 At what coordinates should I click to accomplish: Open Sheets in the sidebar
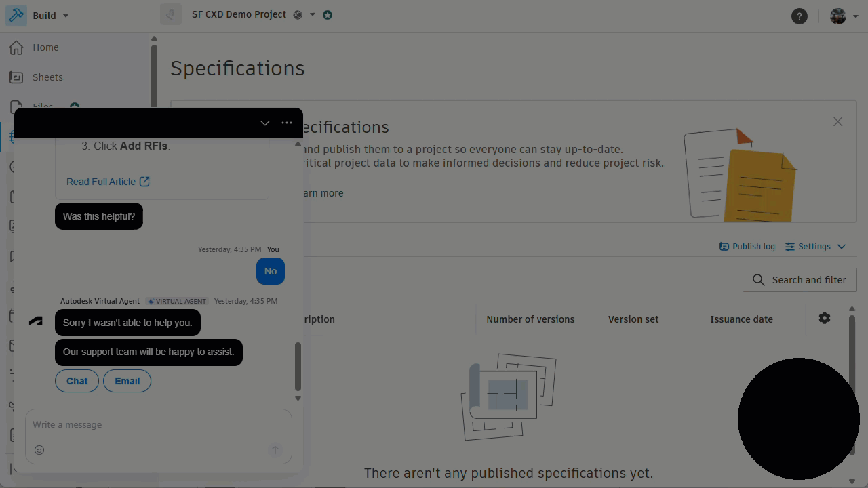coord(47,77)
